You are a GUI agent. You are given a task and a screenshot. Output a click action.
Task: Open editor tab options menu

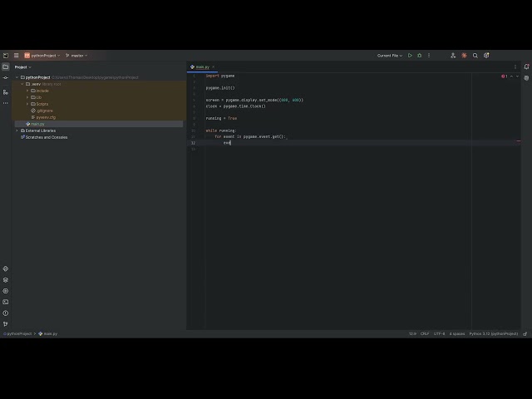click(515, 66)
